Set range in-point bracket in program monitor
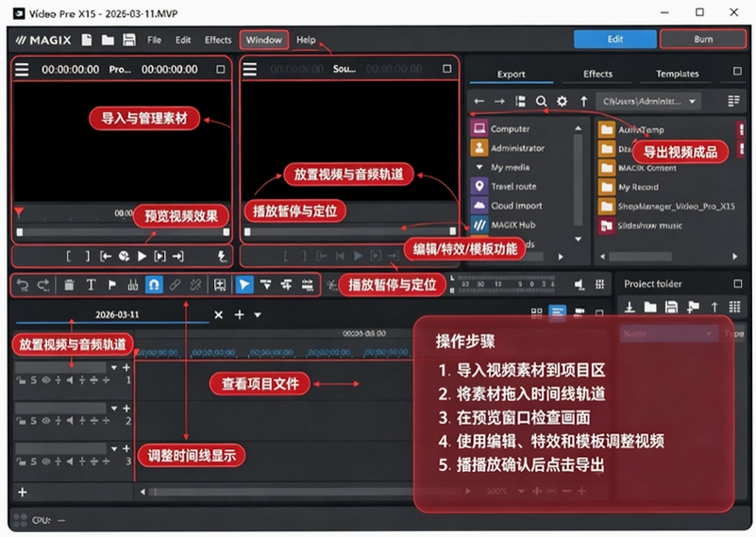This screenshot has height=537, width=756. (69, 256)
